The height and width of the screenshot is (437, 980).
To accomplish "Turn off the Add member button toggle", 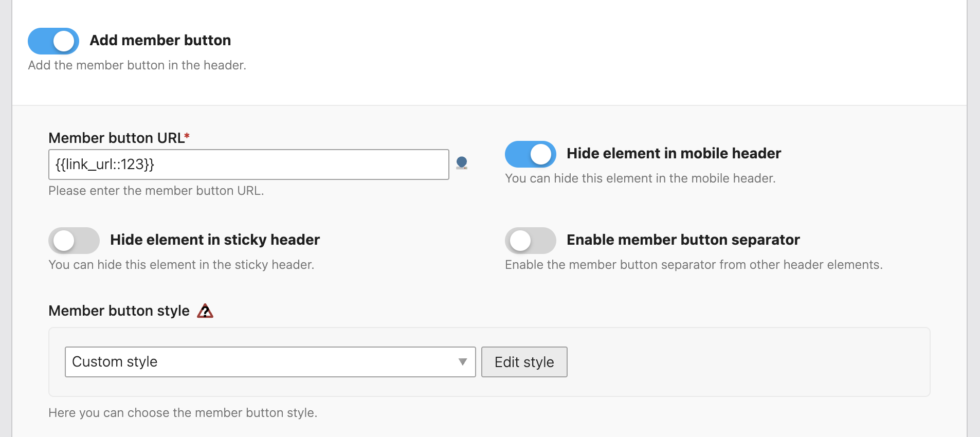I will click(x=53, y=41).
